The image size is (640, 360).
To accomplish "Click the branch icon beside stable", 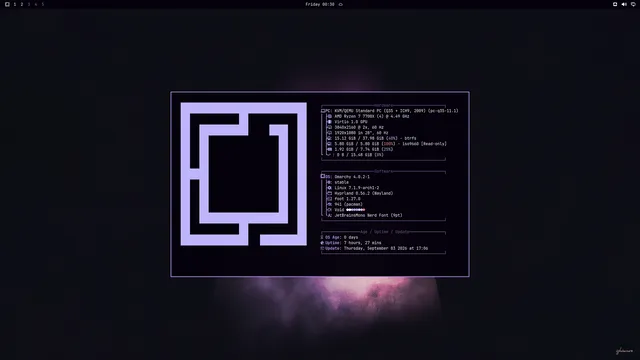I will pyautogui.click(x=329, y=182).
